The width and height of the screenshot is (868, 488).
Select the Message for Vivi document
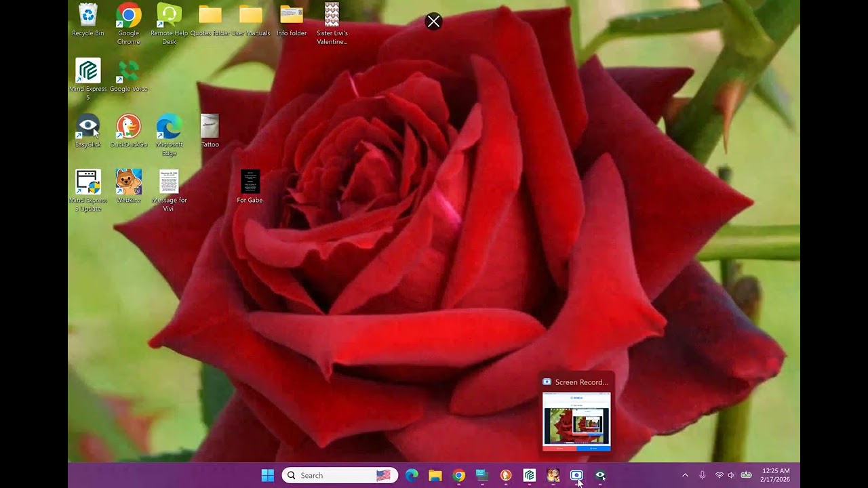[169, 190]
